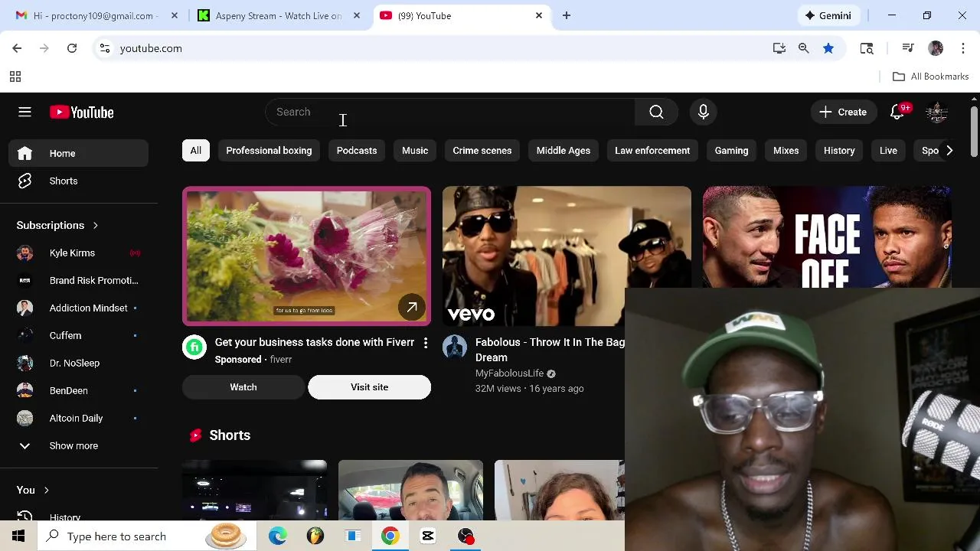Open Shorts from the sidebar
The height and width of the screenshot is (551, 980).
click(79, 181)
